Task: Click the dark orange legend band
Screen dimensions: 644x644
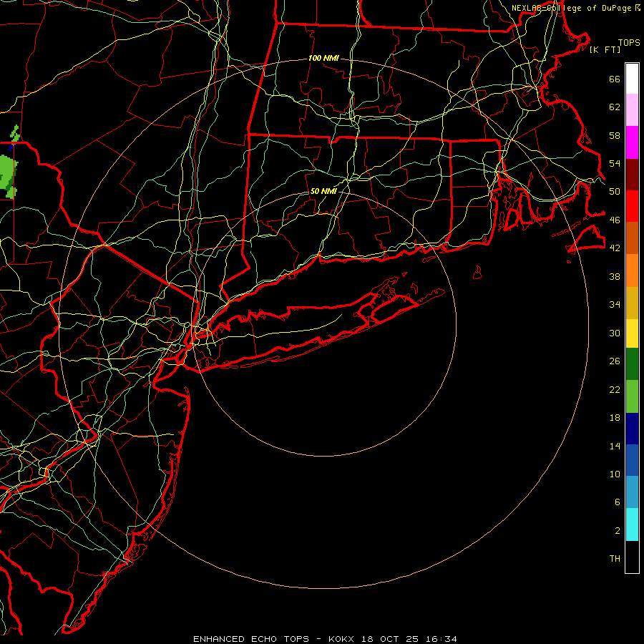Action: pos(632,238)
